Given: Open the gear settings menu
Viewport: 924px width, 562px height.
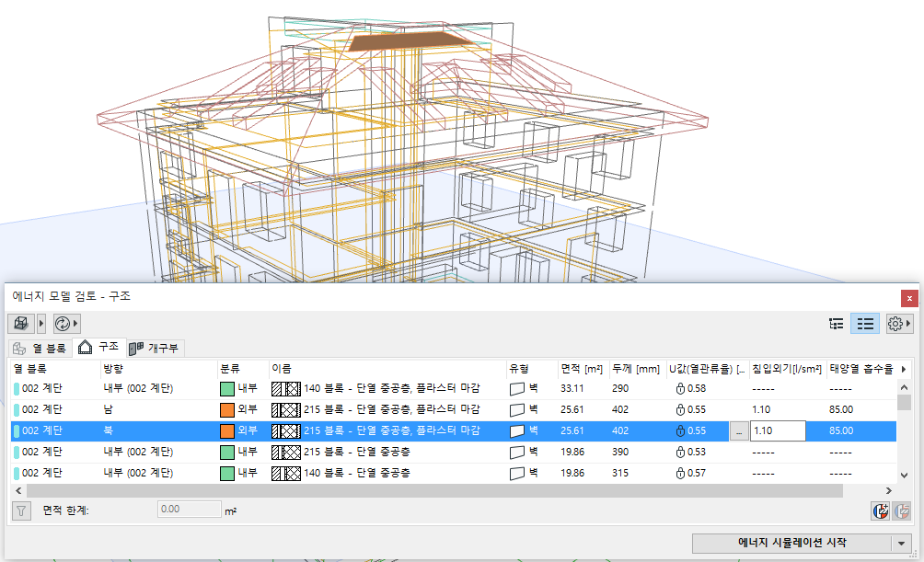Looking at the screenshot, I should (899, 324).
